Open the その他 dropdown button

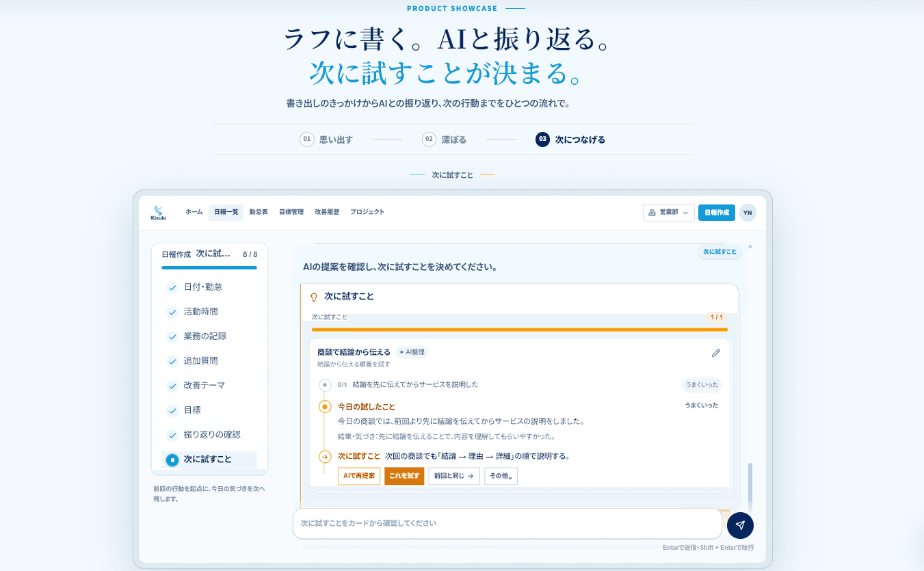(501, 476)
